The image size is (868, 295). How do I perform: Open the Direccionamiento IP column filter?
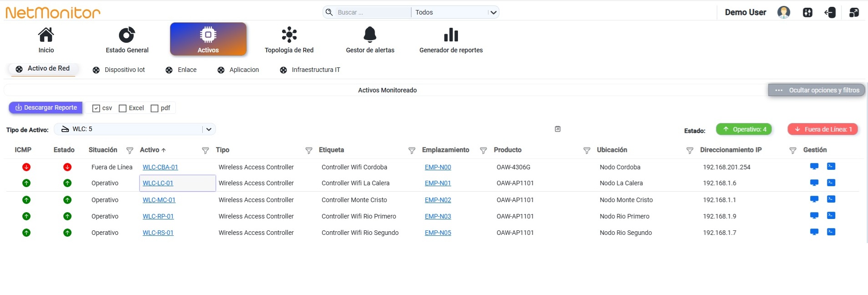(x=793, y=151)
